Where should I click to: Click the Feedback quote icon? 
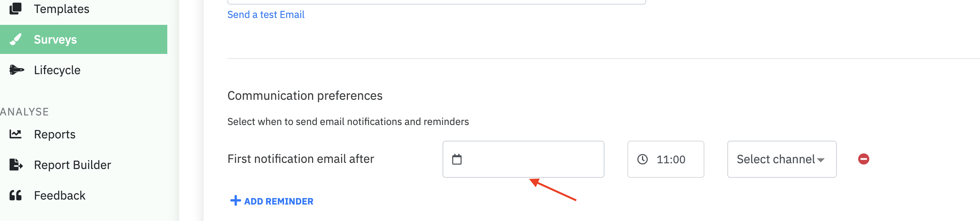(x=16, y=195)
